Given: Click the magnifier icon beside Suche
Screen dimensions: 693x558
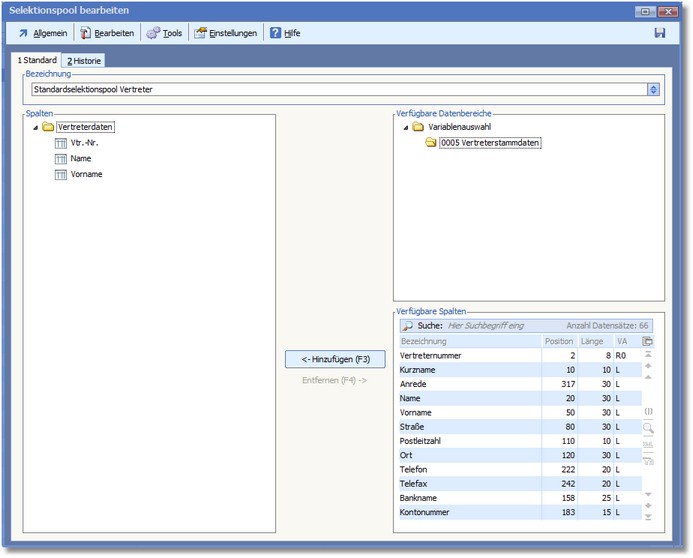Looking at the screenshot, I should pyautogui.click(x=408, y=325).
